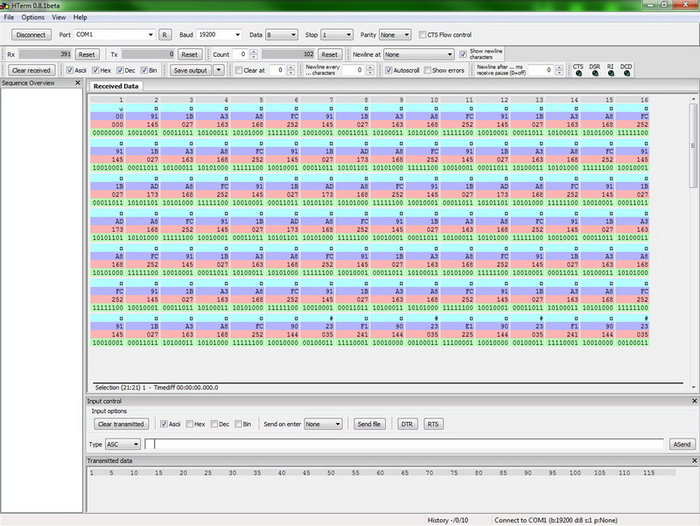The width and height of the screenshot is (700, 526).
Task: Close the Input control panel
Action: (693, 401)
